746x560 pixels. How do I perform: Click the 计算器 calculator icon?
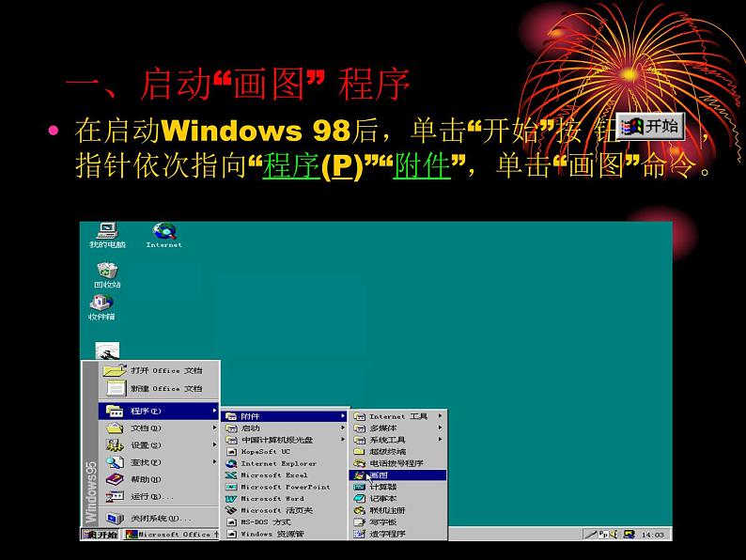(x=359, y=487)
